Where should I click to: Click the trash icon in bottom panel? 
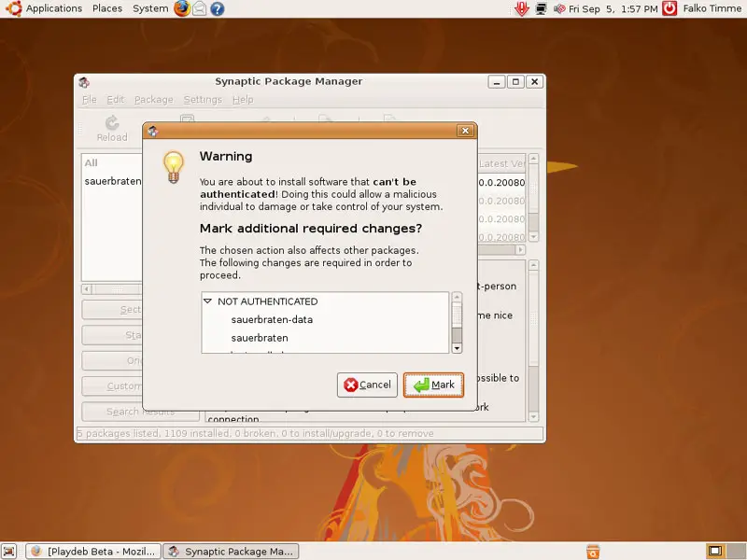pyautogui.click(x=593, y=552)
